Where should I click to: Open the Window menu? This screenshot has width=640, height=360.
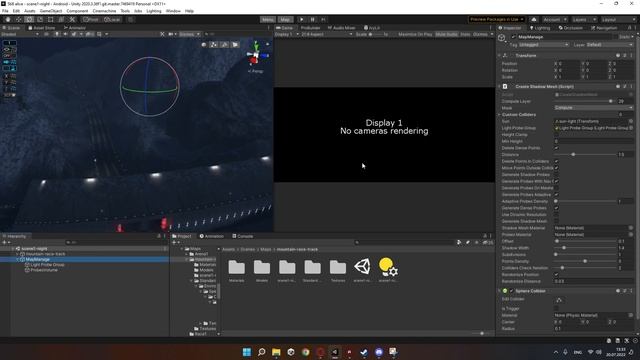pos(173,11)
